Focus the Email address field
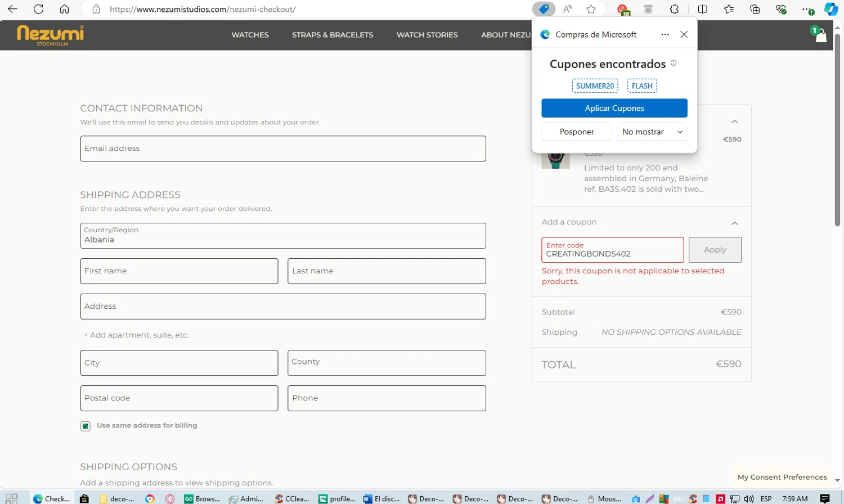The height and width of the screenshot is (504, 844). click(x=283, y=148)
